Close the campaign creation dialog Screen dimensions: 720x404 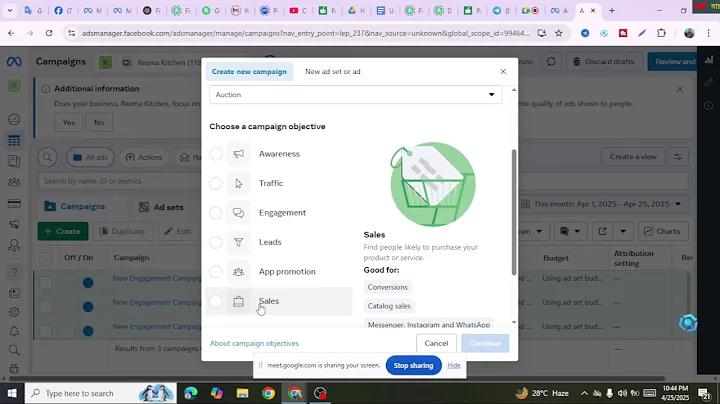(503, 72)
